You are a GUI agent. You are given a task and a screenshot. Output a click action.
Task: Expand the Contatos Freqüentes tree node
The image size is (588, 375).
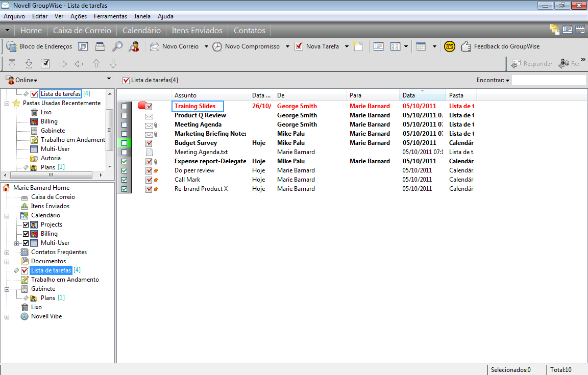click(x=7, y=253)
